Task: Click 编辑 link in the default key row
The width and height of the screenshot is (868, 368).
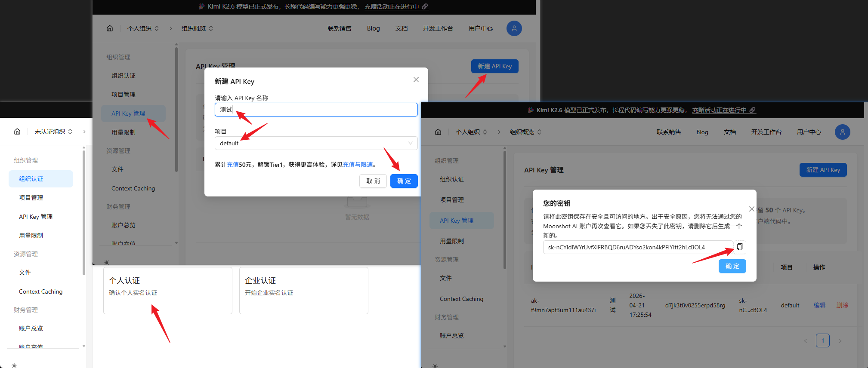Action: click(x=819, y=305)
